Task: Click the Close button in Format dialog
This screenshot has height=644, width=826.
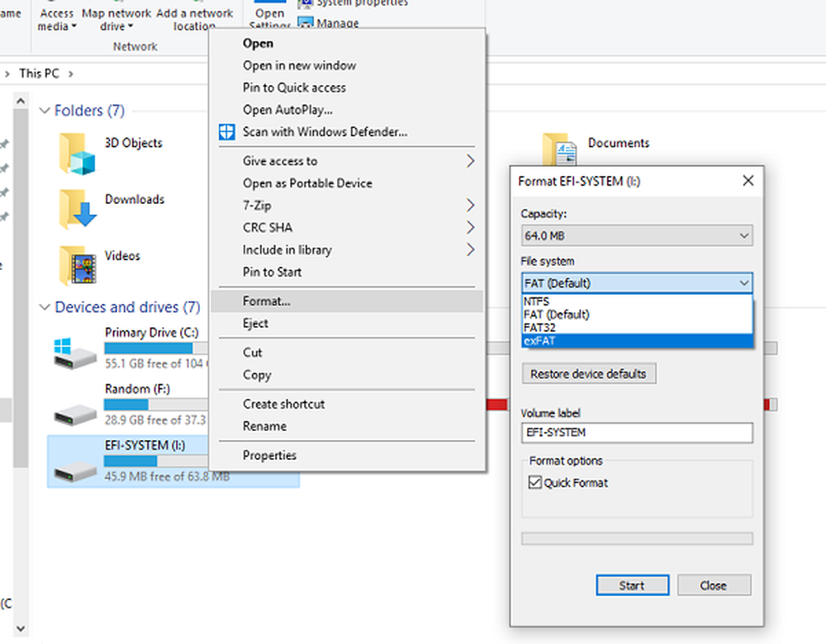Action: click(714, 585)
